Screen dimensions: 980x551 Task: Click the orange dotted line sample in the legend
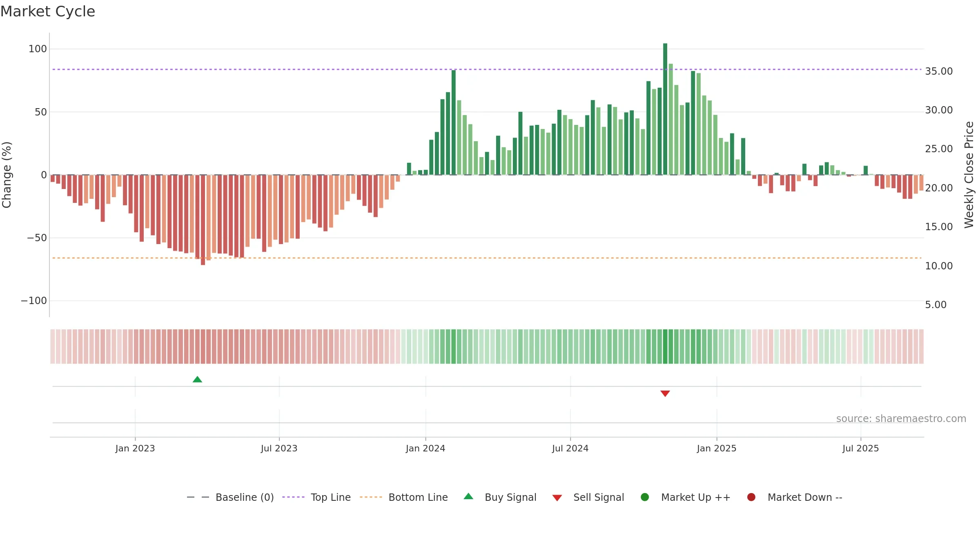tap(371, 497)
